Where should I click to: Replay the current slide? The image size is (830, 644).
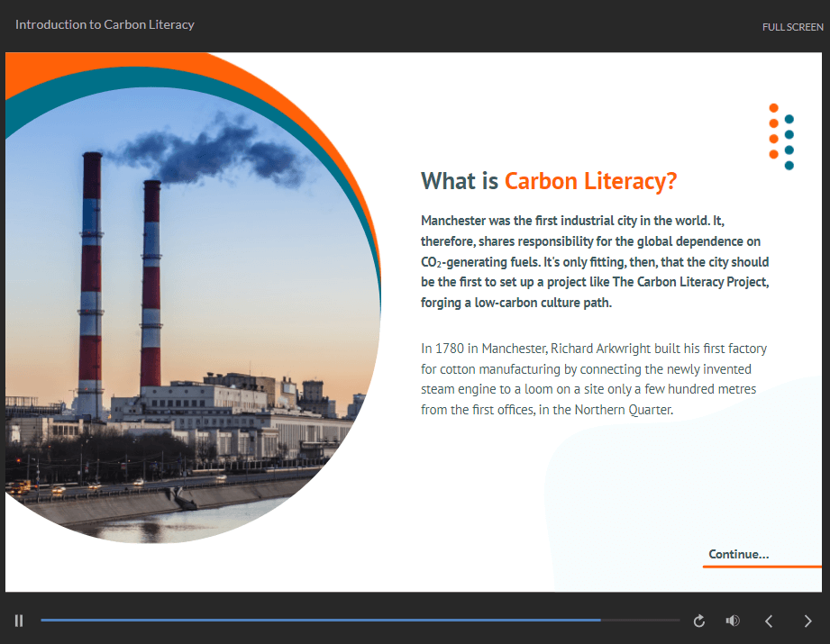tap(699, 621)
